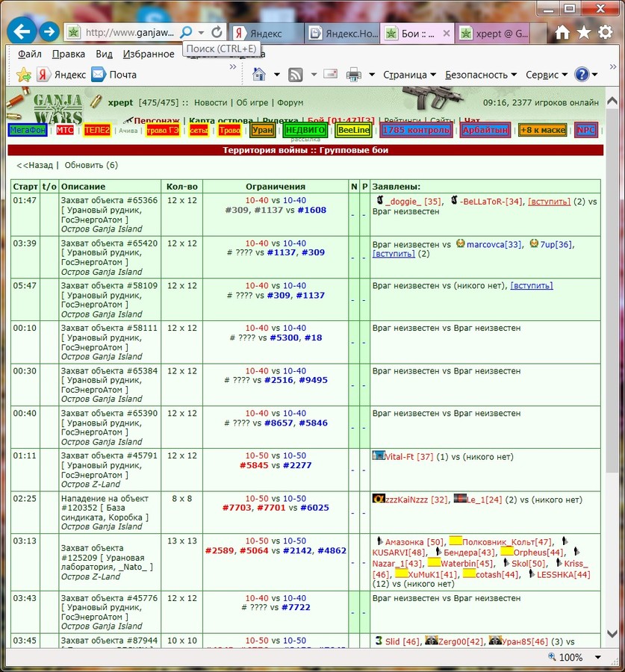
Task: Open the zoom level 100% dropdown arrow
Action: click(x=598, y=657)
